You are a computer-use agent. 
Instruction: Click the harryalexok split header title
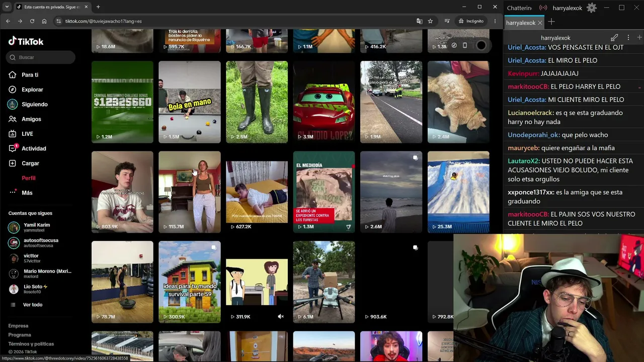tap(555, 38)
